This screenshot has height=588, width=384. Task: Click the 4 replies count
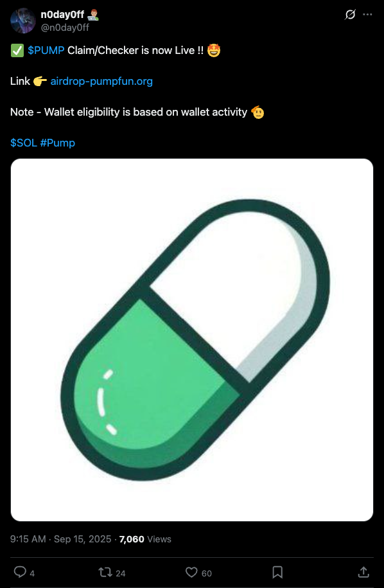coord(32,573)
